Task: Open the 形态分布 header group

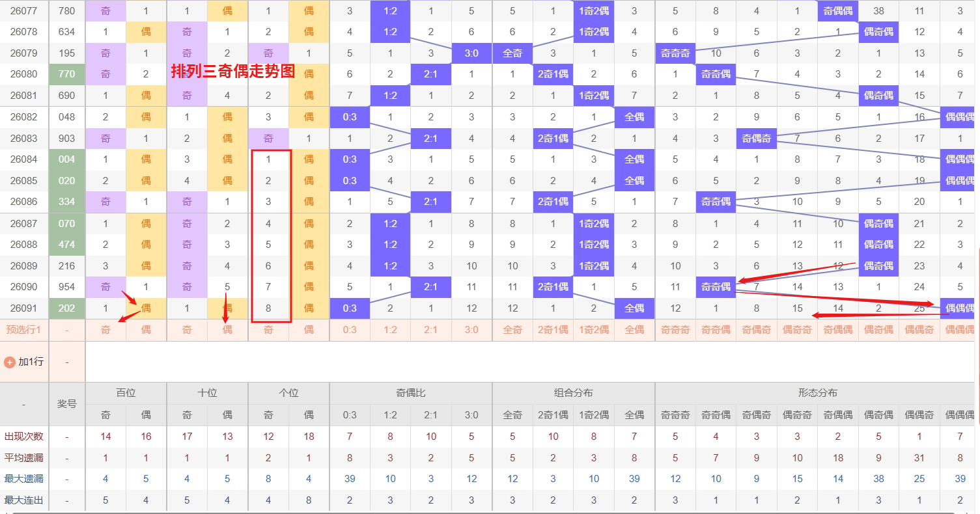Action: (817, 393)
